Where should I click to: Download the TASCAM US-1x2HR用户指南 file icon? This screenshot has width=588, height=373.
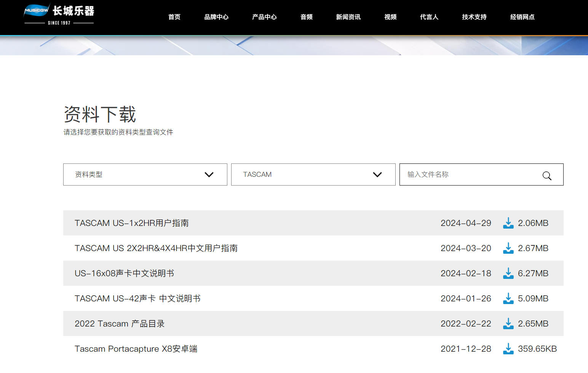(508, 223)
